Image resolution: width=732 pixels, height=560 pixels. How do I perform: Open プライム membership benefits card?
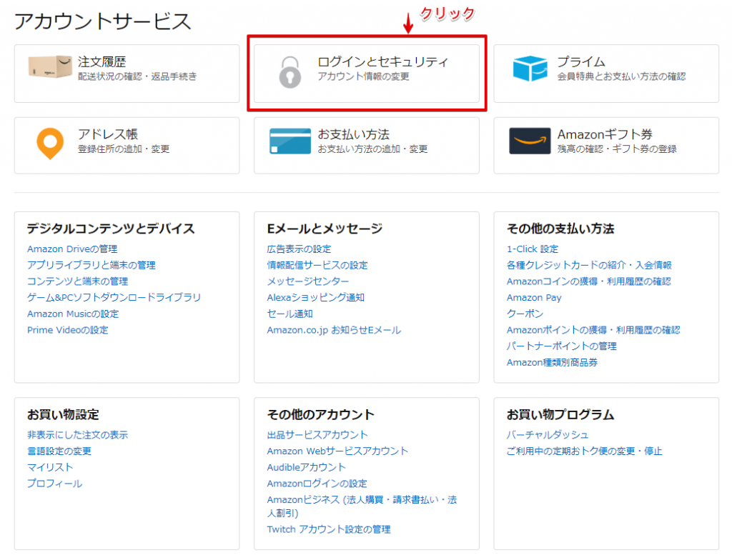[605, 72]
